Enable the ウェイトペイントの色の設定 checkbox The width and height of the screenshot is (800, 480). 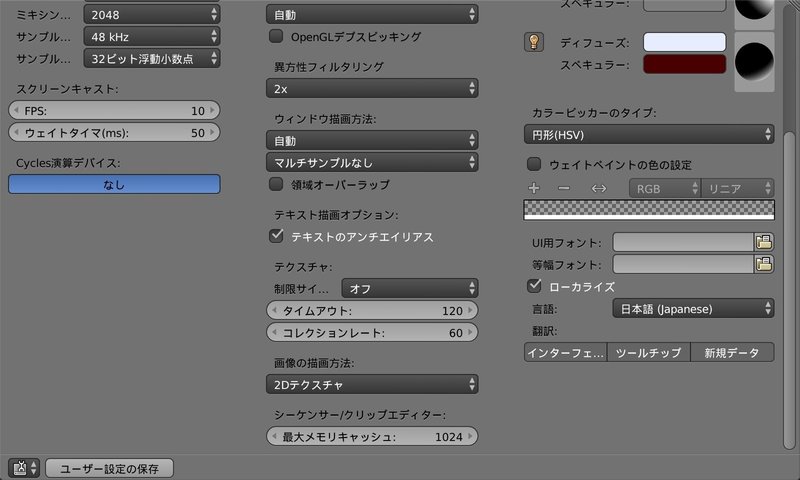(534, 164)
